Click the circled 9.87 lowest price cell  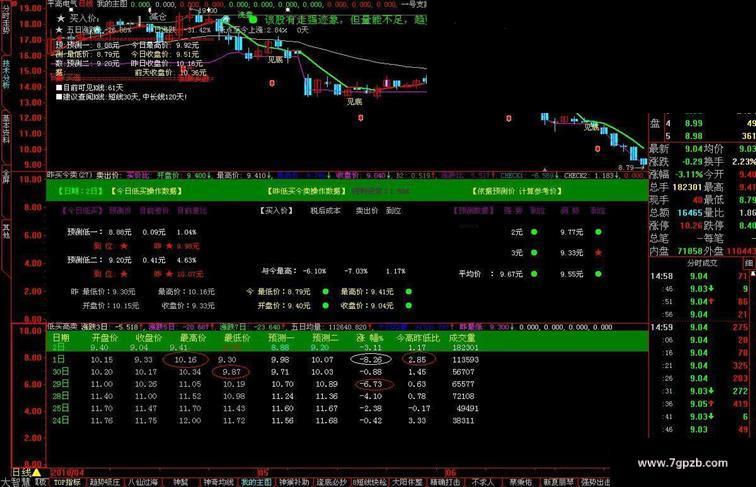(231, 372)
